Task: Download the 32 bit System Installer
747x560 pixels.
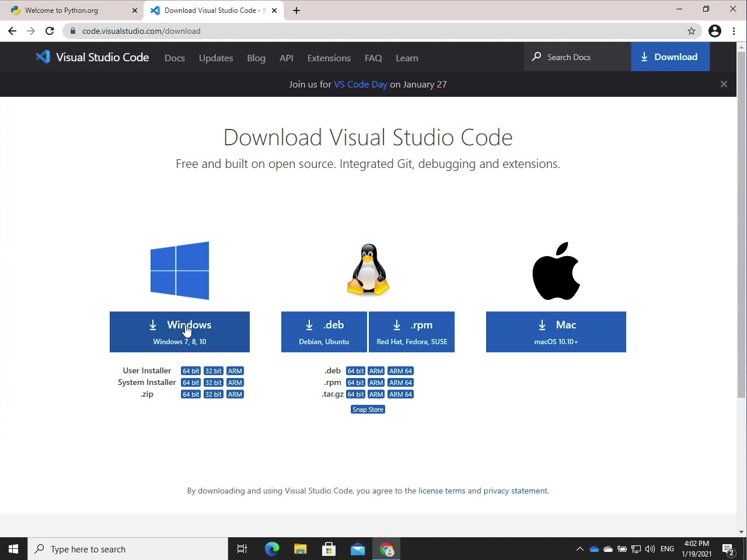Action: pyautogui.click(x=214, y=383)
